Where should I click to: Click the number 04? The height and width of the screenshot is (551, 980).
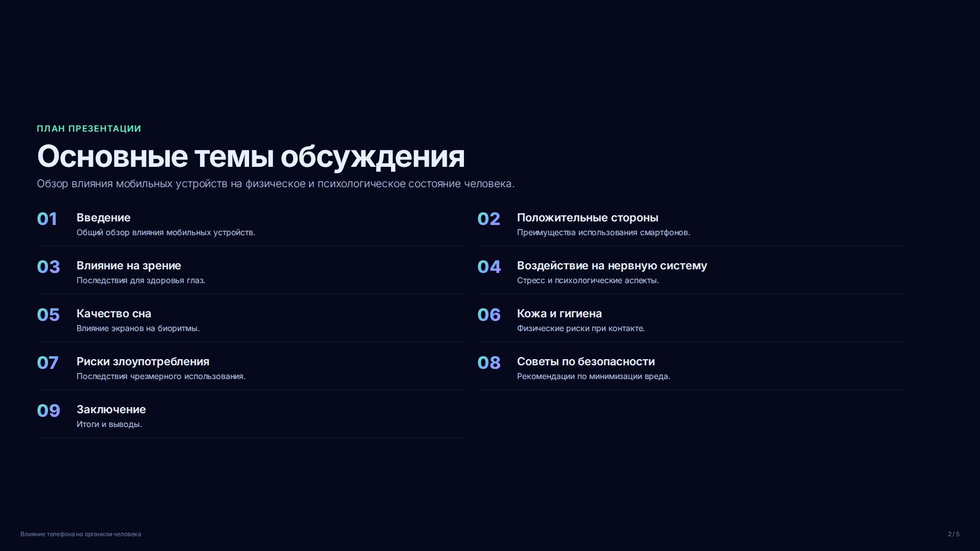pos(489,267)
